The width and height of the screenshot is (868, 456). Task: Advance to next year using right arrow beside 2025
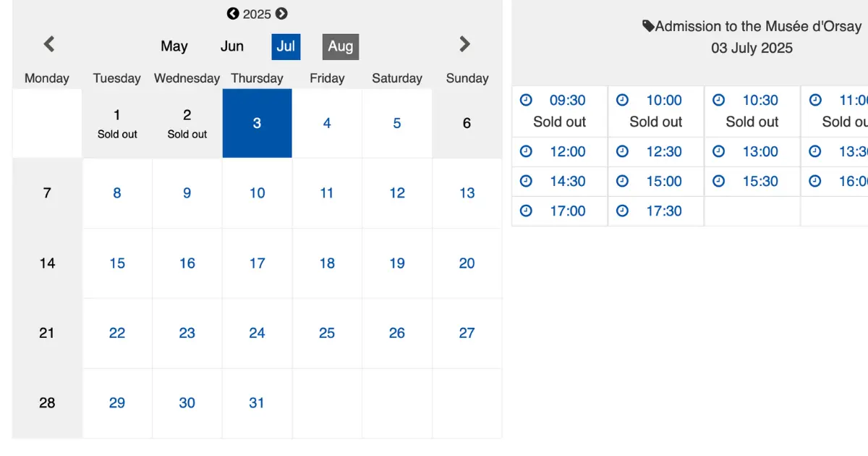[x=281, y=14]
